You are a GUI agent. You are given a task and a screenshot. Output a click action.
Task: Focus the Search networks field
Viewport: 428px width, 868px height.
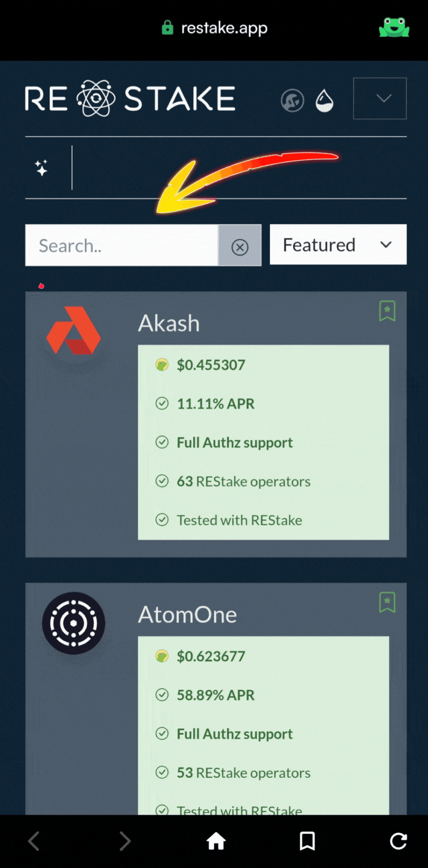tap(122, 245)
